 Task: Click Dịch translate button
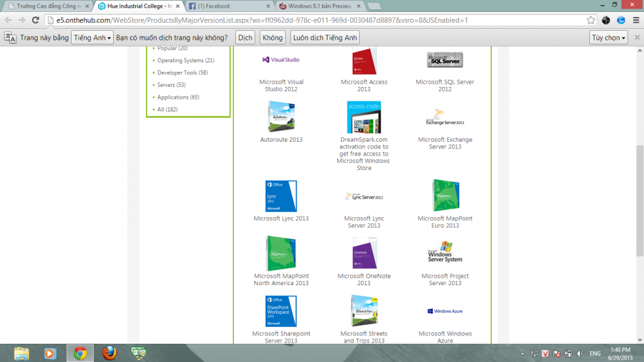(245, 37)
